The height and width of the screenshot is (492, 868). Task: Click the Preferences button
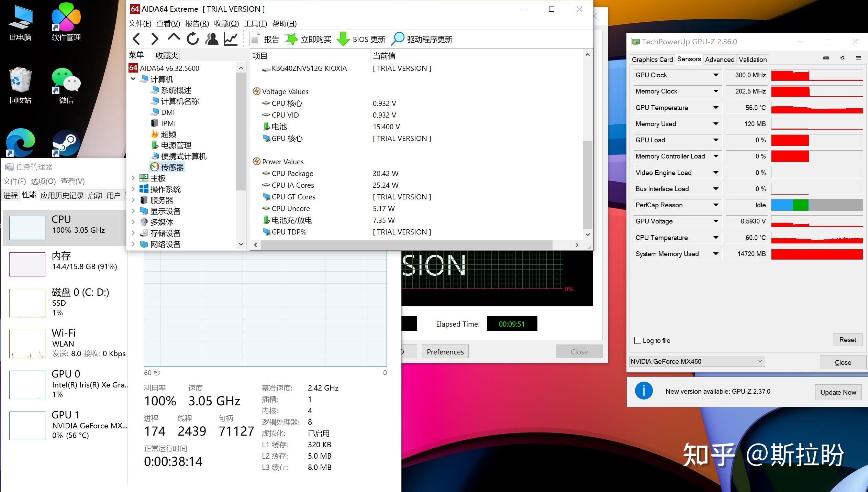(x=445, y=352)
